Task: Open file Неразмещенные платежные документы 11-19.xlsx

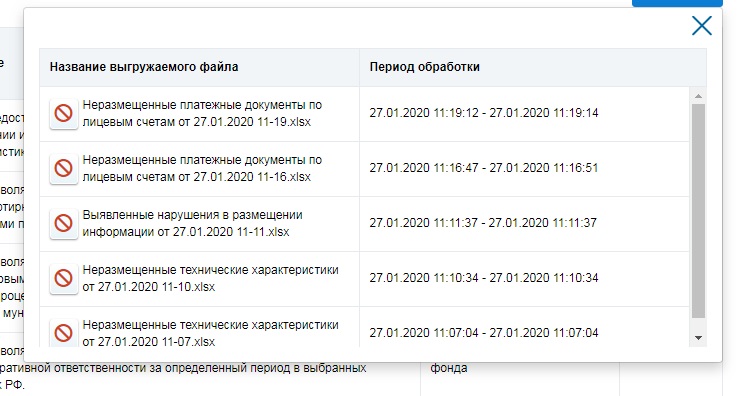Action: pyautogui.click(x=202, y=114)
